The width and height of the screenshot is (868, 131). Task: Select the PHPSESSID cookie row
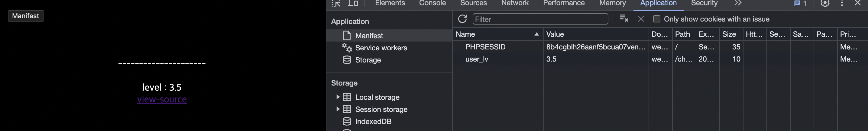coord(660,47)
